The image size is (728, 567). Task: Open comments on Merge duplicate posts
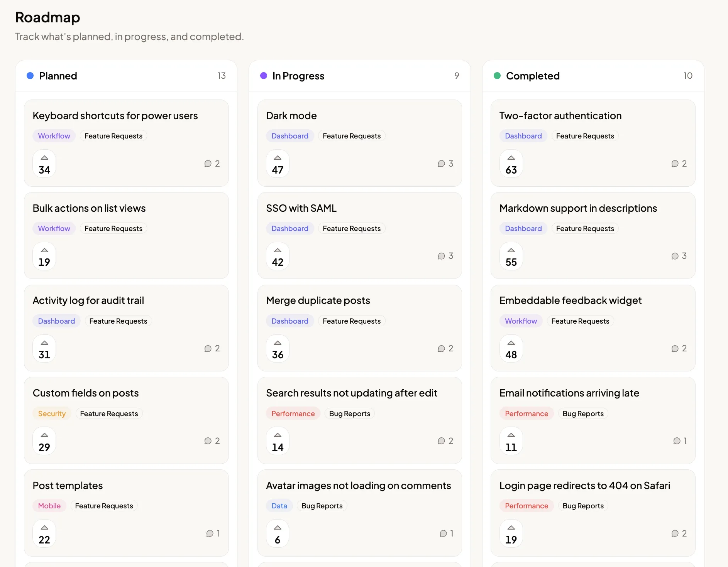tap(445, 348)
